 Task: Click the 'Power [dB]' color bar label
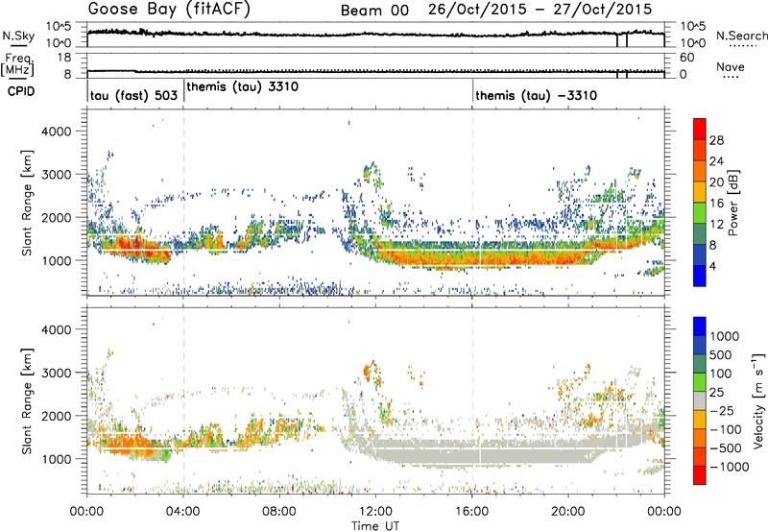tap(732, 203)
